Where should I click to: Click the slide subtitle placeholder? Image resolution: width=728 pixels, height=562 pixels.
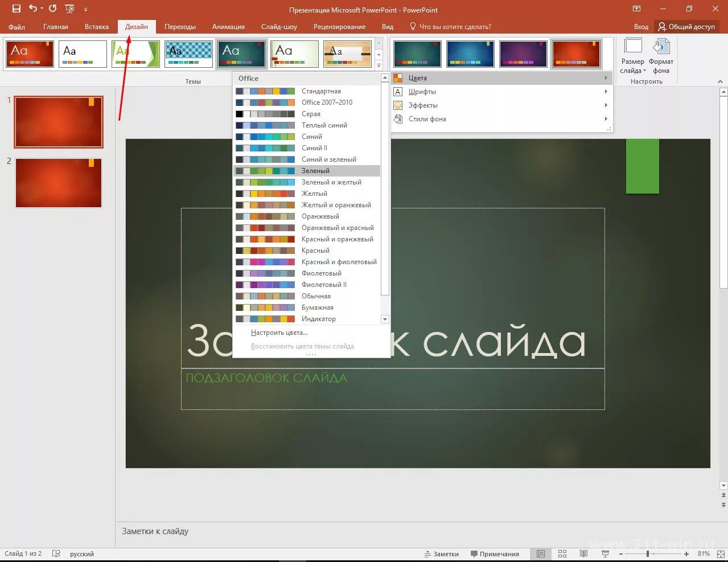393,389
